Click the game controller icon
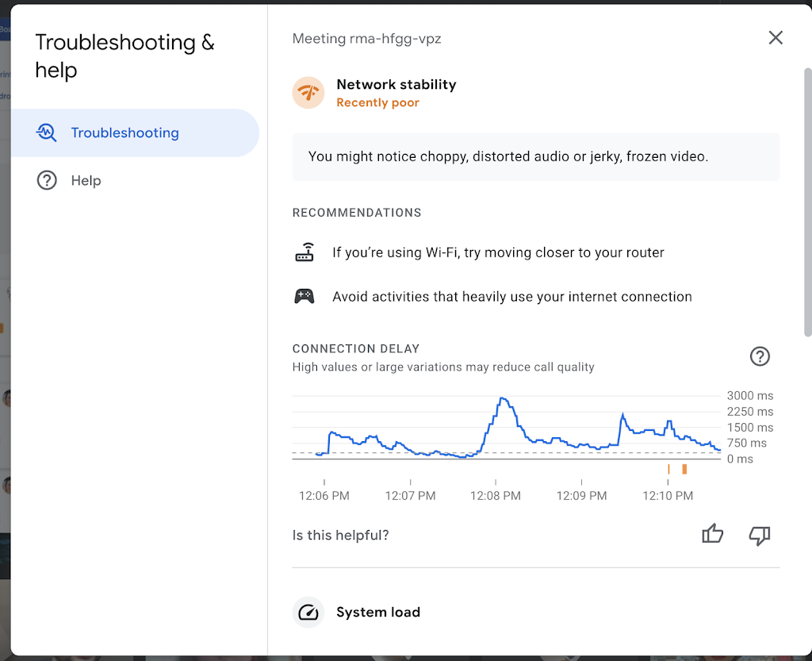Viewport: 812px width, 661px height. (304, 297)
